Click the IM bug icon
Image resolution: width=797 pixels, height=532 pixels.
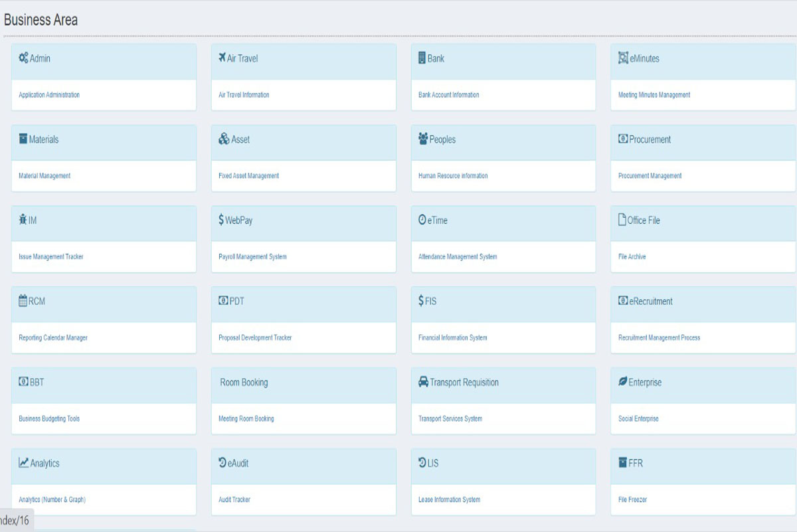pyautogui.click(x=23, y=220)
